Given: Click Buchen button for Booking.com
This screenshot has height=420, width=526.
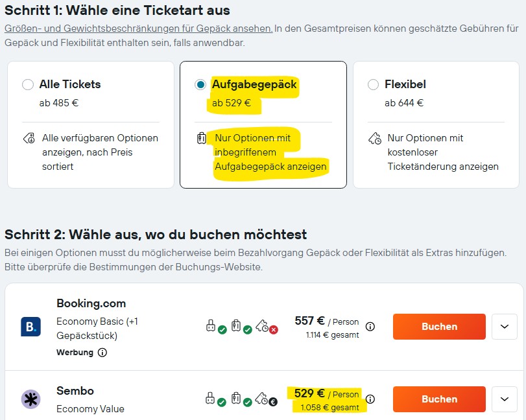Looking at the screenshot, I should (439, 327).
